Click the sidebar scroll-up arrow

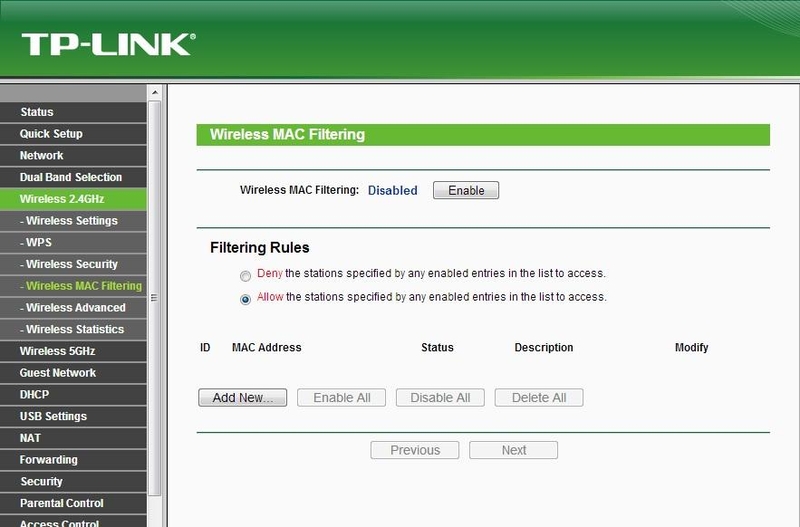click(x=155, y=93)
